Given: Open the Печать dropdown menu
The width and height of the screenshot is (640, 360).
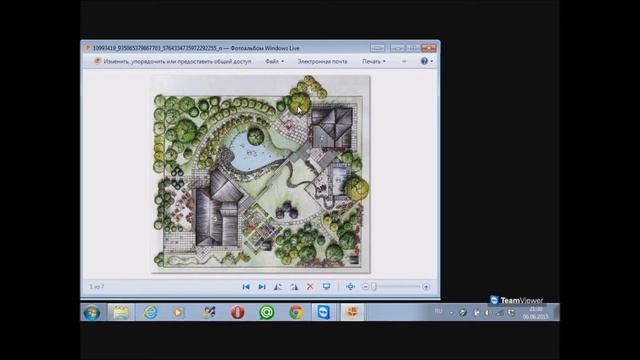Looking at the screenshot, I should pyautogui.click(x=373, y=61).
